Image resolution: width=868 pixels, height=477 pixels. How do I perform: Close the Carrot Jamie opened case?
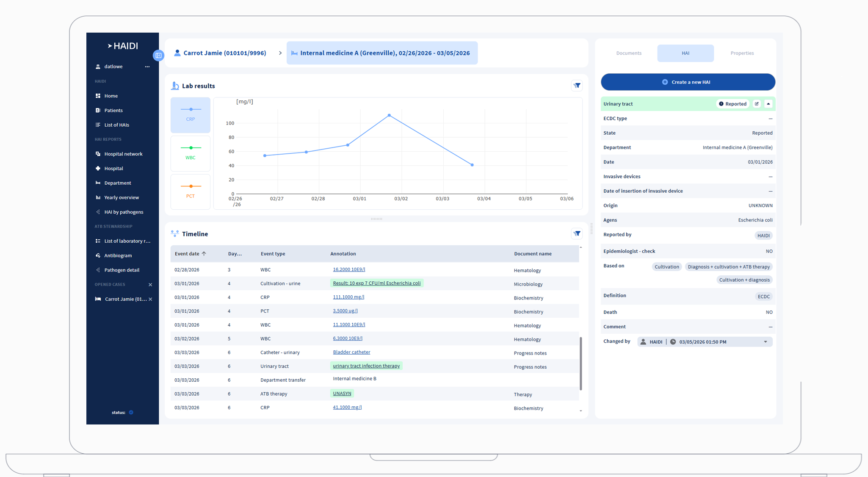[x=150, y=299]
